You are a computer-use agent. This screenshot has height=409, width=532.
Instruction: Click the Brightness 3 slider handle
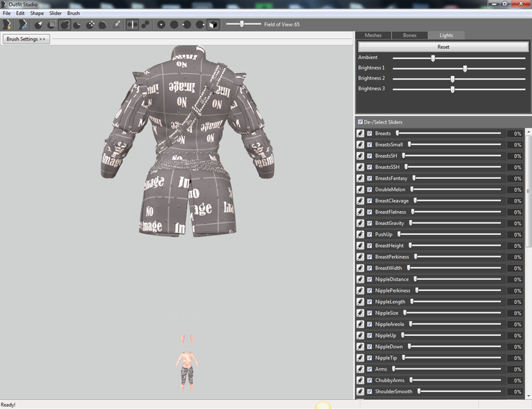tap(453, 89)
